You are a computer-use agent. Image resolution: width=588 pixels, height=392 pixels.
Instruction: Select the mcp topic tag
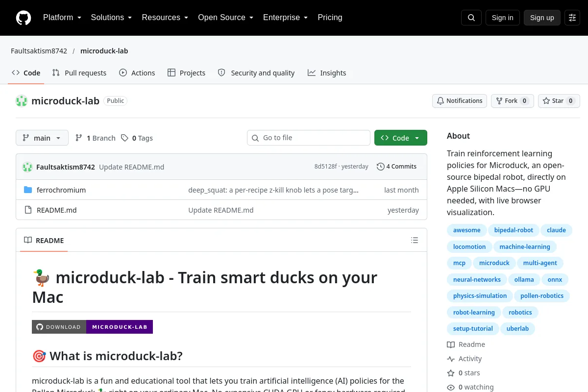click(x=459, y=263)
